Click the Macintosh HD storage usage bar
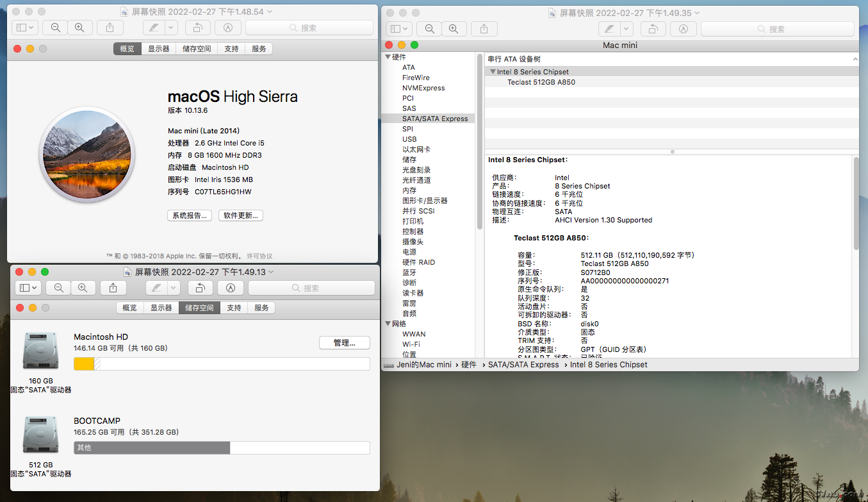868x502 pixels. pos(222,364)
